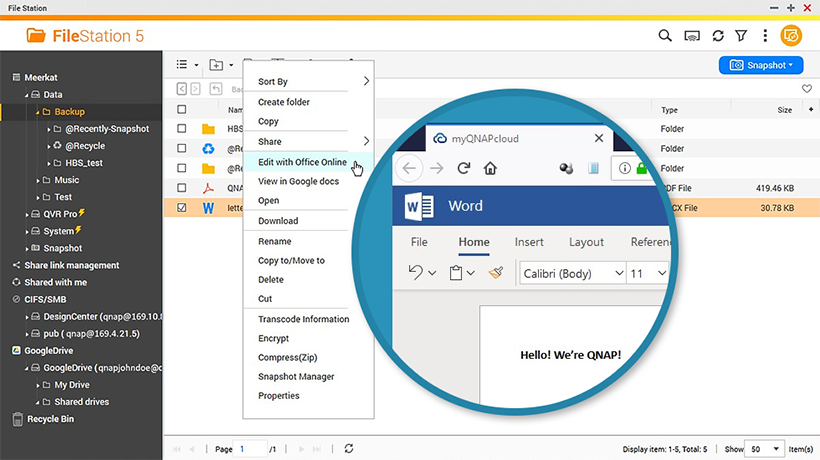Click the favorites heart icon
This screenshot has height=460, width=820.
tap(807, 89)
